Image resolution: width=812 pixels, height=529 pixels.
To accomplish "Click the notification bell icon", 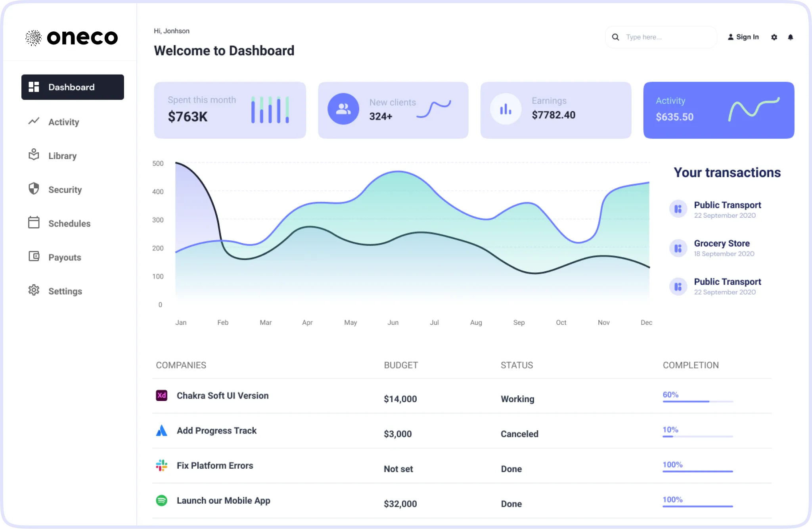I will [790, 37].
